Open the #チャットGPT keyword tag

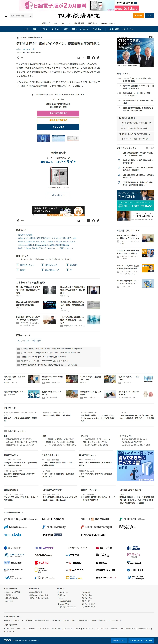click(x=23, y=341)
